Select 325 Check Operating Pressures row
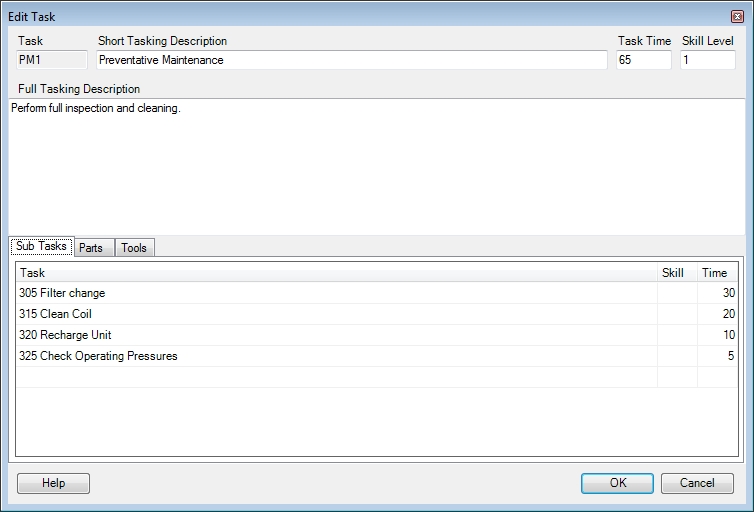 click(x=377, y=356)
